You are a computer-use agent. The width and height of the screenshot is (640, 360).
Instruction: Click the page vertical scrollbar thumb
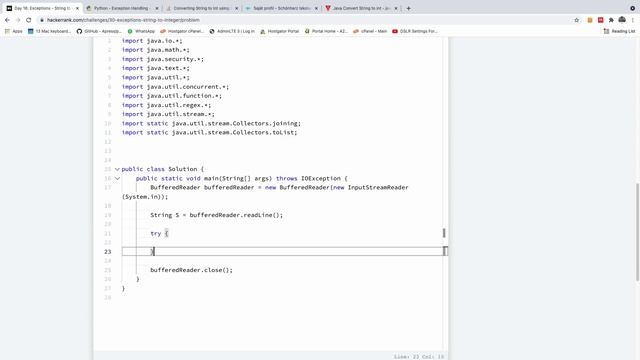[x=637, y=232]
